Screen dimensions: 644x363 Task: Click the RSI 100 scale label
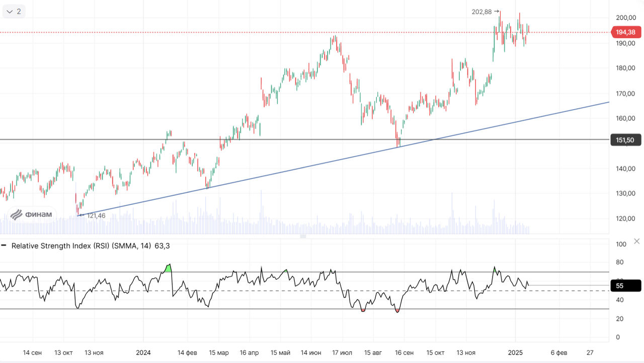[621, 244]
